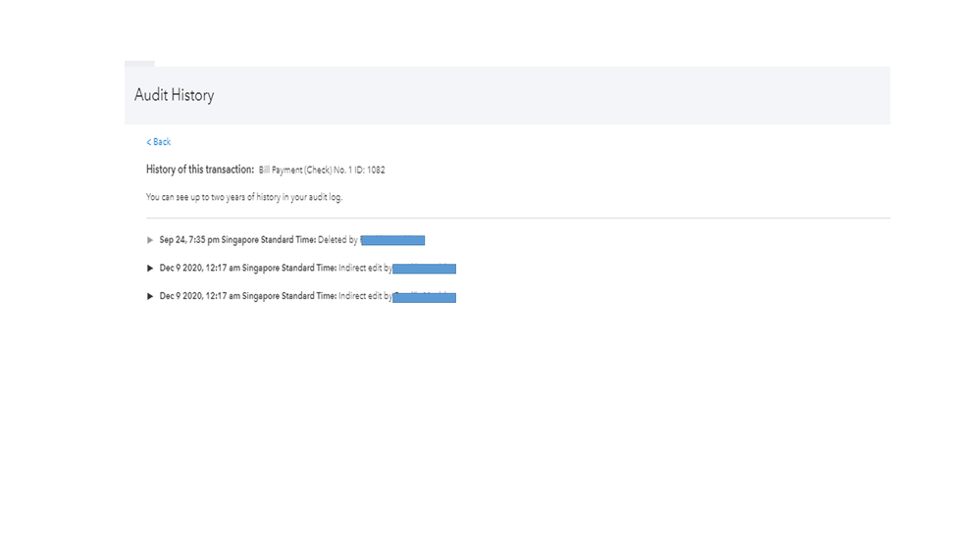The image size is (980, 551).
Task: Click the 'Deleted by' action text
Action: [337, 240]
